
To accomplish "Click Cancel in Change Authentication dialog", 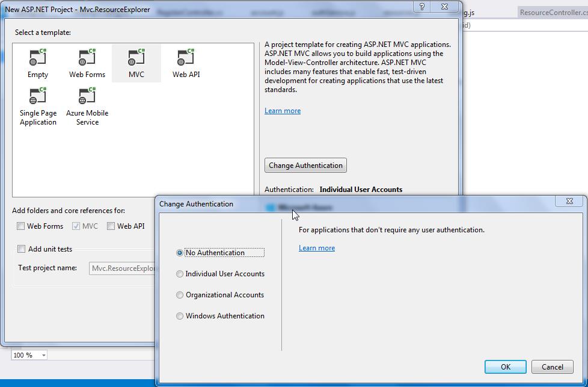I will click(x=553, y=367).
